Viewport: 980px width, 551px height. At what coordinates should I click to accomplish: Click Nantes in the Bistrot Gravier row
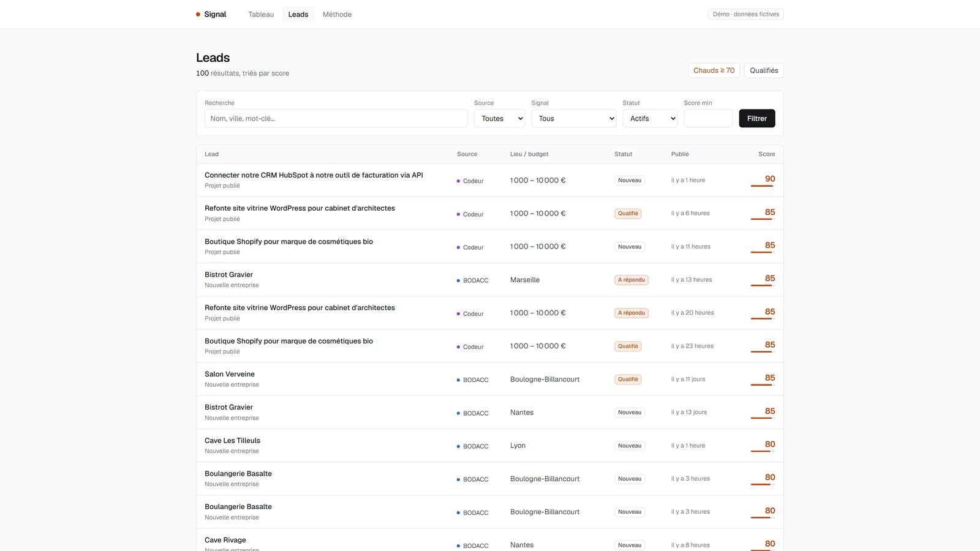[x=522, y=413]
